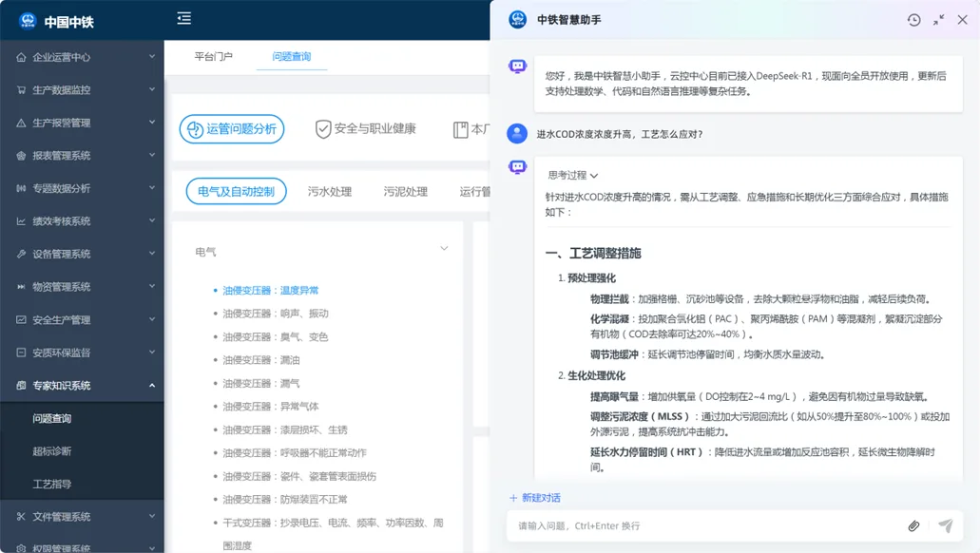980x553 pixels.
Task: Close the 中铁智慧助手 panel
Action: pos(963,20)
